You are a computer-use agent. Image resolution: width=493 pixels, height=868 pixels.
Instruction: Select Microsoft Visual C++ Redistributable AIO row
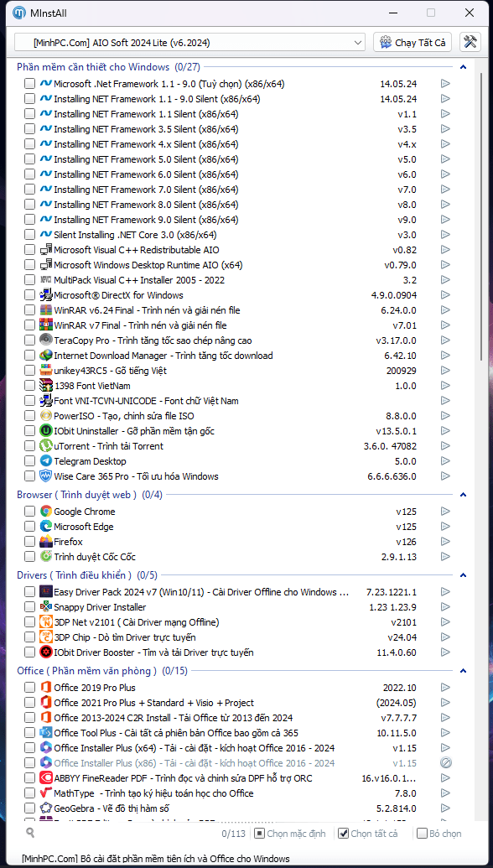(136, 250)
